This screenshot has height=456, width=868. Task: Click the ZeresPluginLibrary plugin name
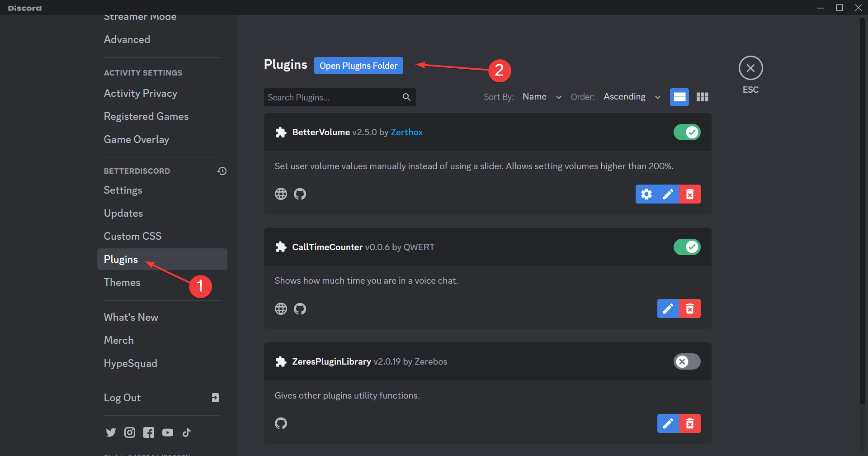point(331,361)
